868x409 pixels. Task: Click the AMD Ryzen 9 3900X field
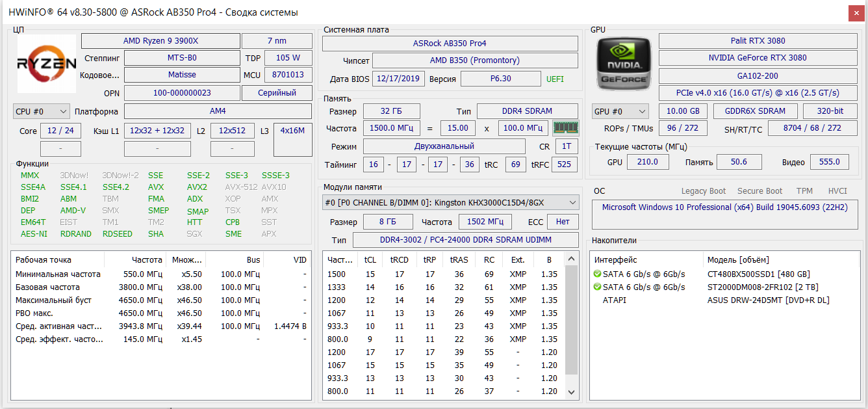(160, 41)
